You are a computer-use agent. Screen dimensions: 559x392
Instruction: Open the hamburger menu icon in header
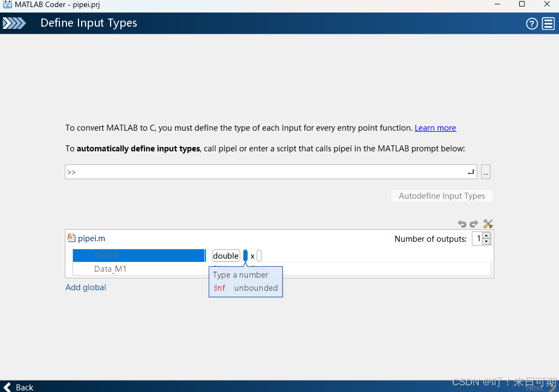click(x=548, y=24)
